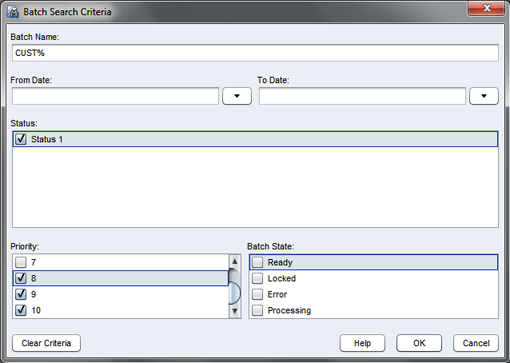Click the Clear Criteria button
This screenshot has height=363, width=510.
coord(46,343)
